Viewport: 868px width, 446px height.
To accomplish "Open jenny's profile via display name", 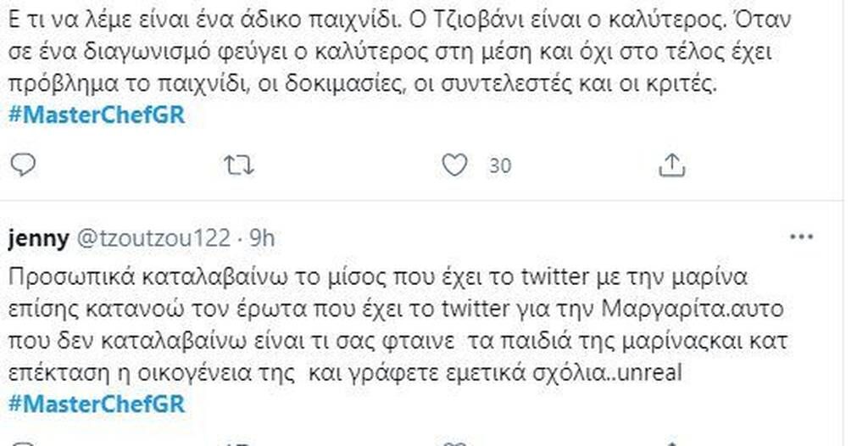I will click(x=38, y=239).
